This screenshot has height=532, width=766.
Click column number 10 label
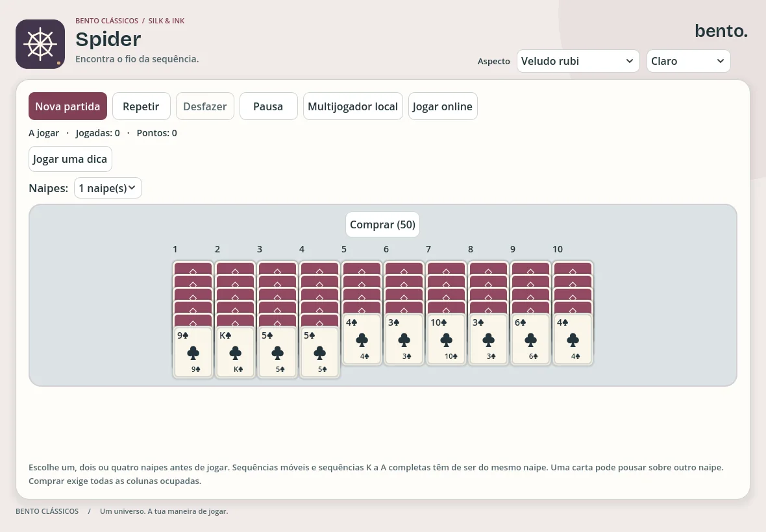coord(558,249)
